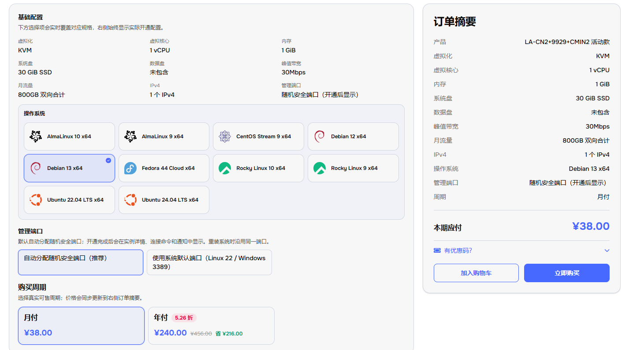Viewport: 644px width, 350px height.
Task: Click the Debian 13 swirl icon
Action: coord(36,168)
